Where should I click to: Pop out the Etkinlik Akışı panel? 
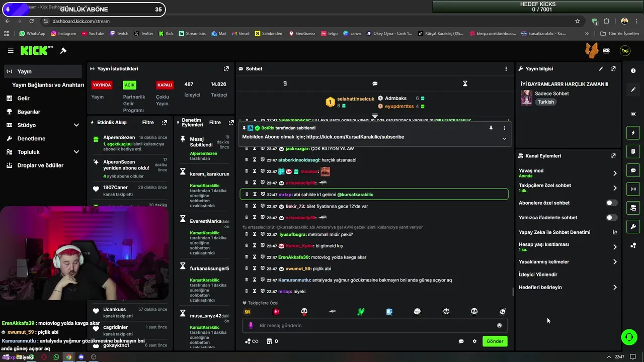coord(165,122)
